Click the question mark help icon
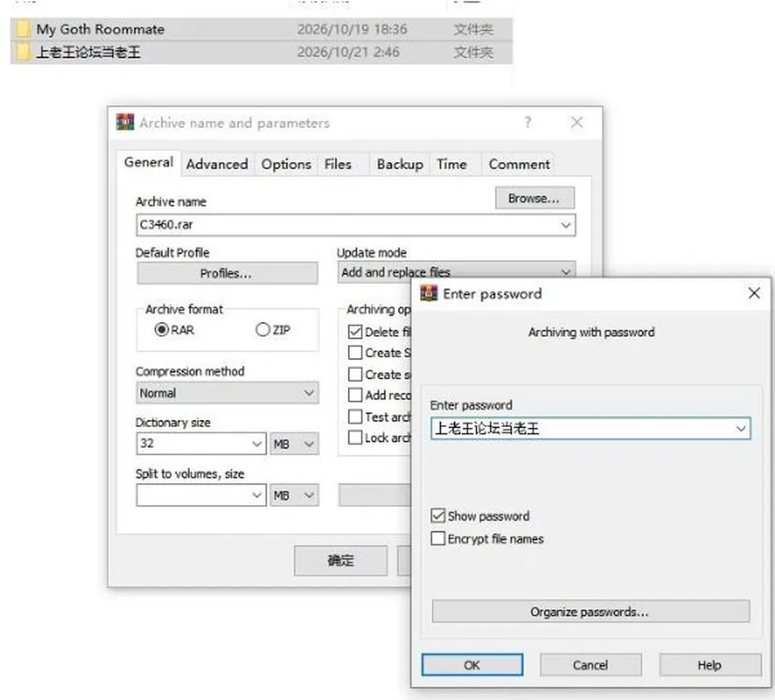The height and width of the screenshot is (700, 775). click(x=528, y=122)
